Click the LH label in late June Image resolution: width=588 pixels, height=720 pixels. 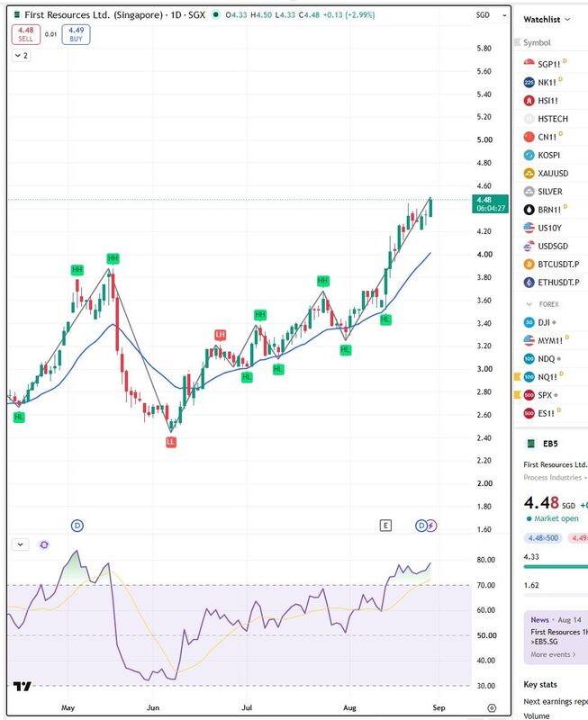point(220,335)
